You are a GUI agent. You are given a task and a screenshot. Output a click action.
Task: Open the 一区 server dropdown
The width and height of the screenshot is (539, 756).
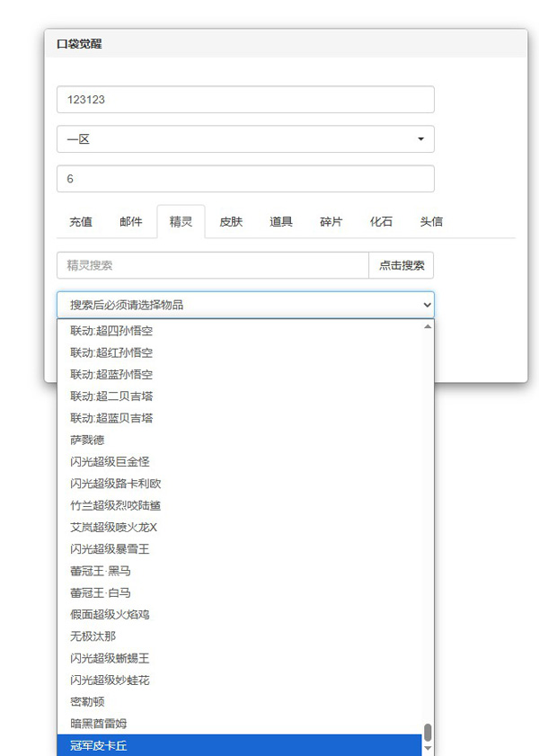245,138
